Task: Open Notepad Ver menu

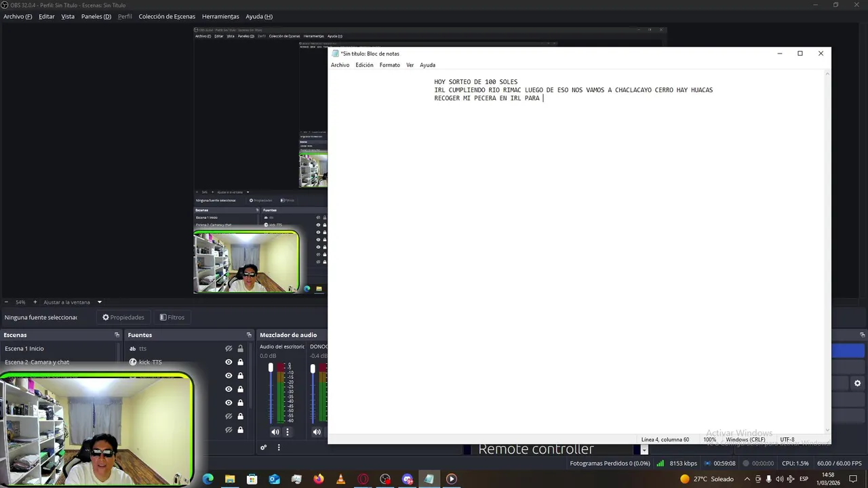Action: (x=410, y=65)
